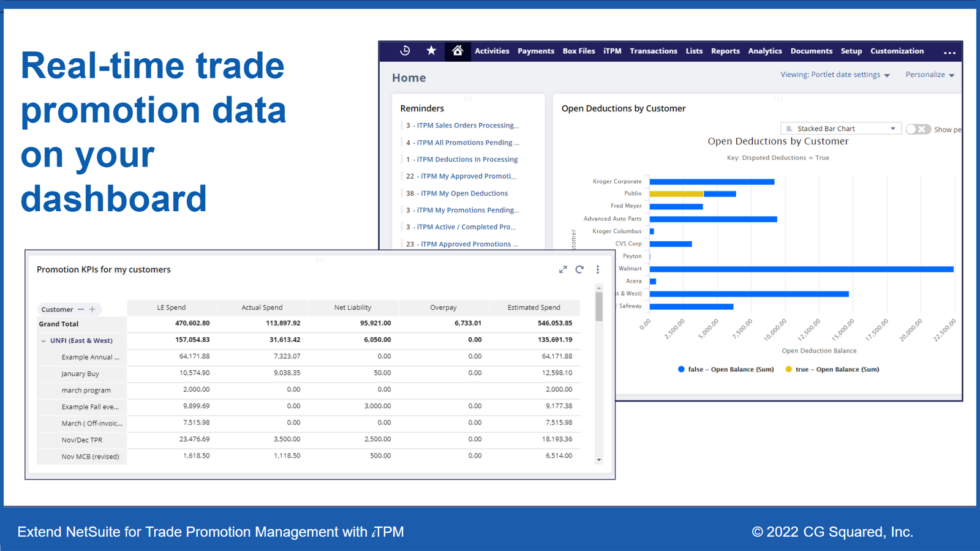Open the Viewing: Portlet date settings dropdown
Image resolution: width=980 pixels, height=551 pixels.
point(835,75)
